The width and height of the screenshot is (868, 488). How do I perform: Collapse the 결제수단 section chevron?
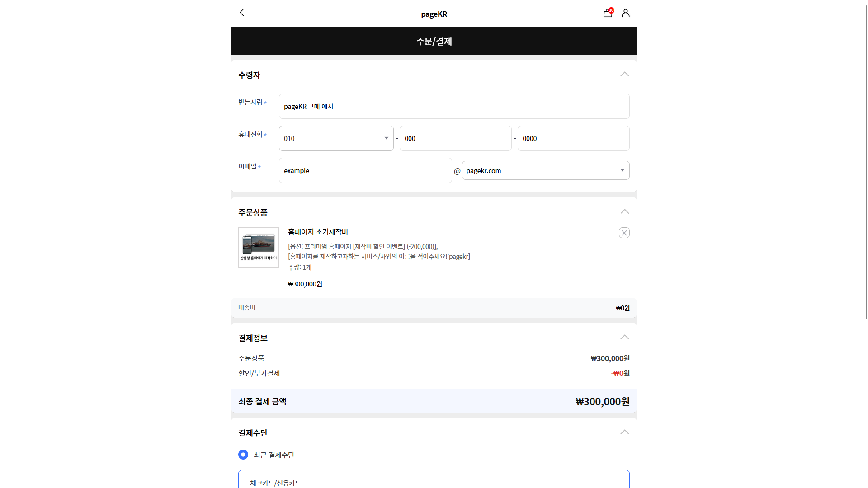[x=624, y=432]
